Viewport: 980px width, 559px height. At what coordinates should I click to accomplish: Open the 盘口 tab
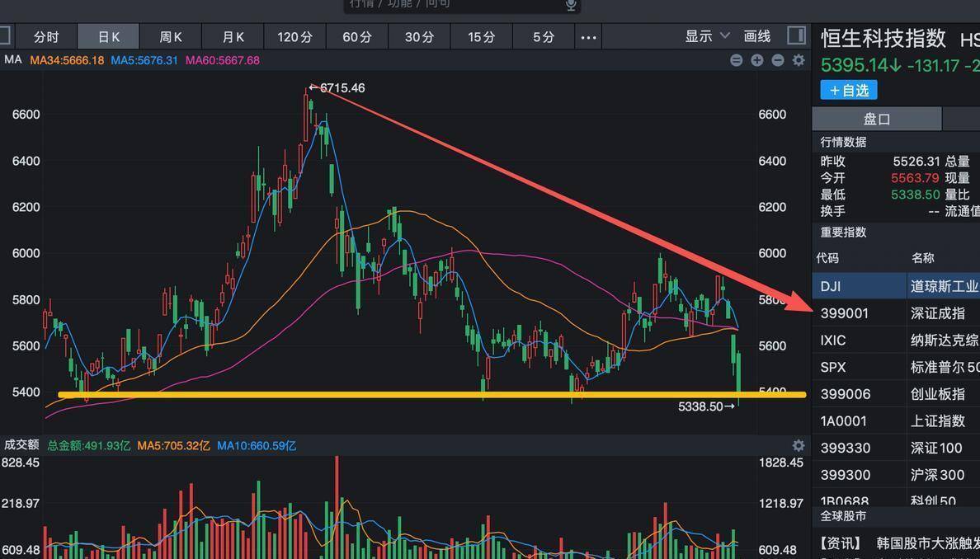876,119
